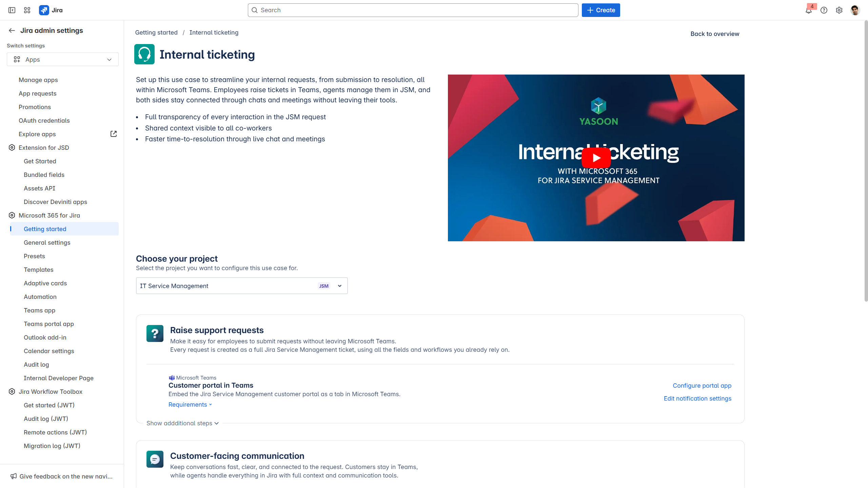Click the Configure portal app link
The image size is (868, 488).
(x=702, y=386)
